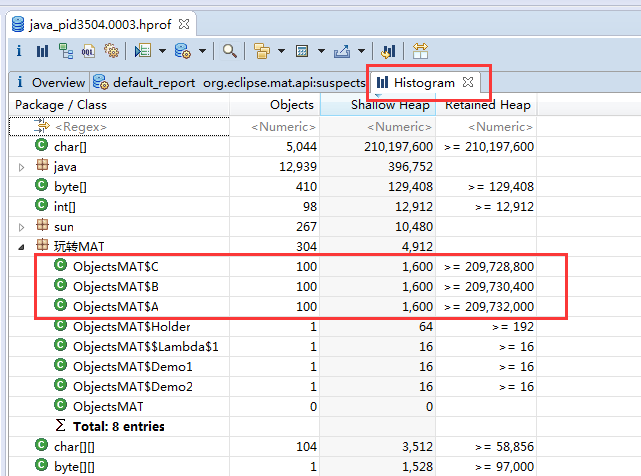
Task: Click the group result by icon
Action: (x=262, y=51)
